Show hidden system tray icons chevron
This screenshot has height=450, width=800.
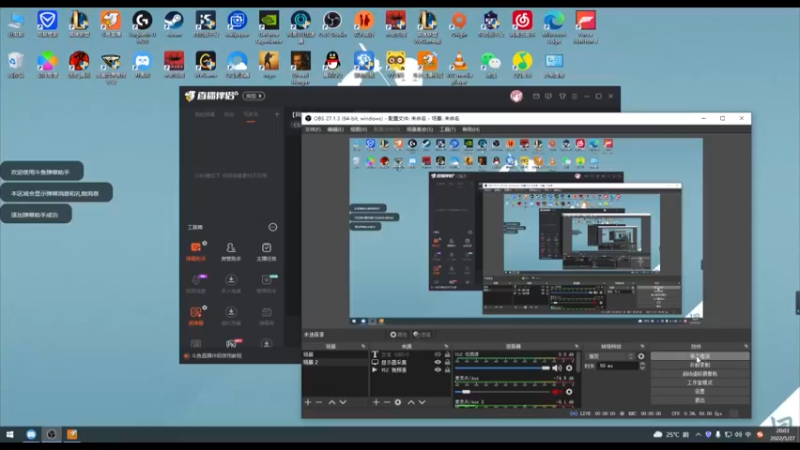(x=698, y=435)
